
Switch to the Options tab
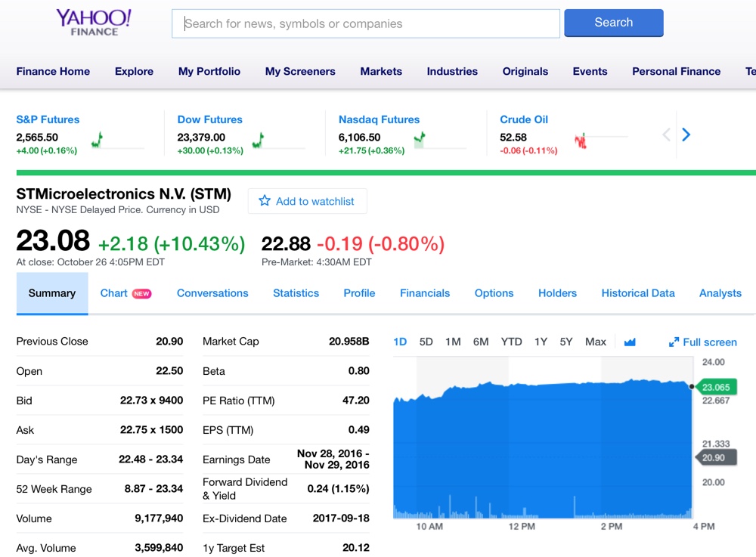click(494, 293)
